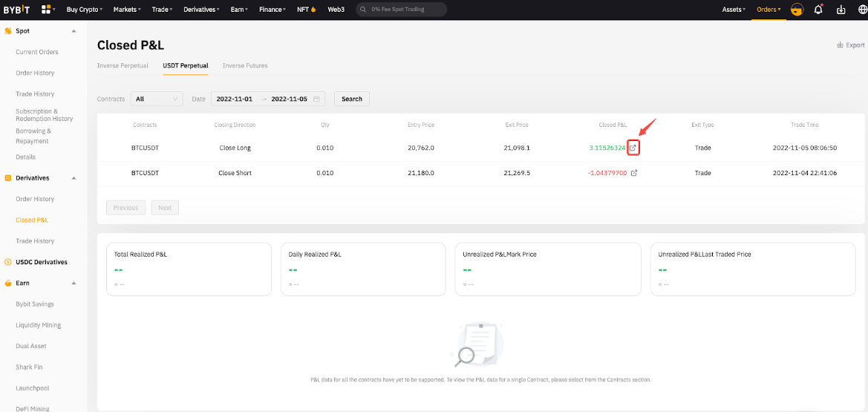Viewport: 868px width, 412px height.
Task: Open the apps grid menu icon
Action: pyautogui.click(x=46, y=10)
